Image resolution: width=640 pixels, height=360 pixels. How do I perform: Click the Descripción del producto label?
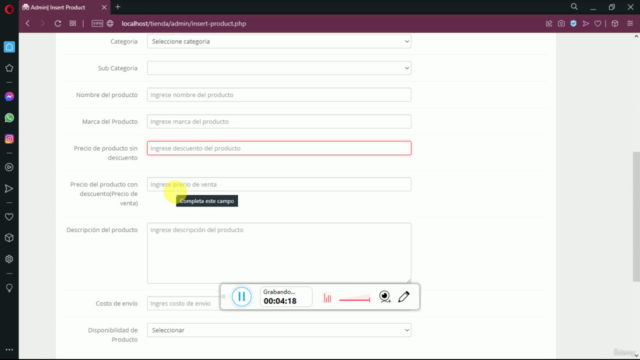(x=102, y=230)
